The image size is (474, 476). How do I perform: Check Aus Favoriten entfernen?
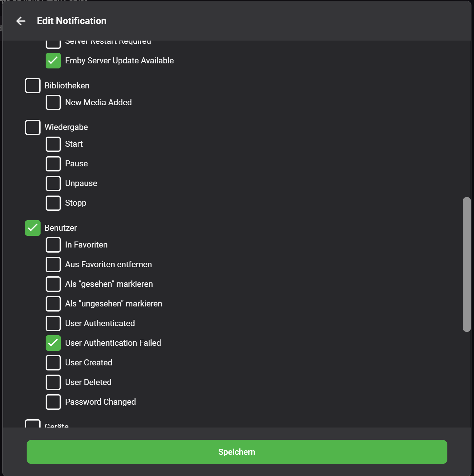click(53, 265)
